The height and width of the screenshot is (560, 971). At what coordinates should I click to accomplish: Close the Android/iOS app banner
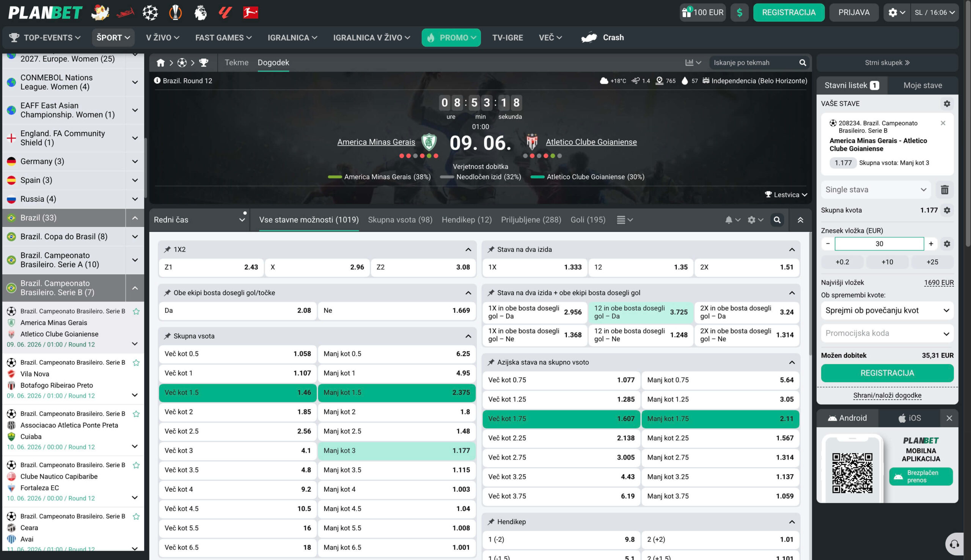pos(949,418)
